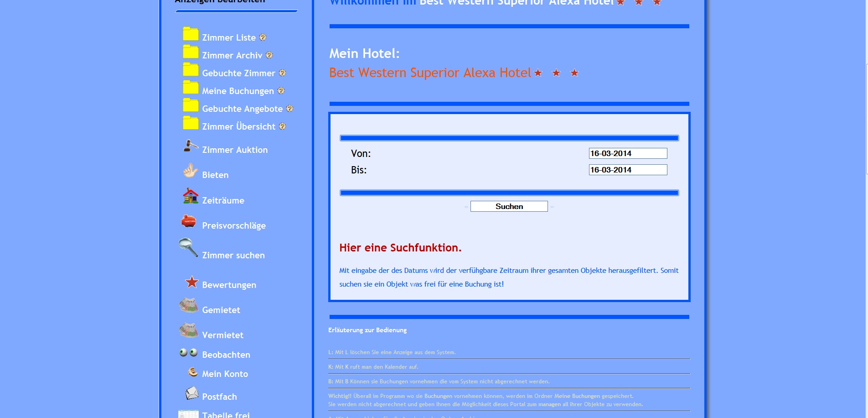Click the Suchen button
Screen dimensions: 868x418
pos(509,206)
